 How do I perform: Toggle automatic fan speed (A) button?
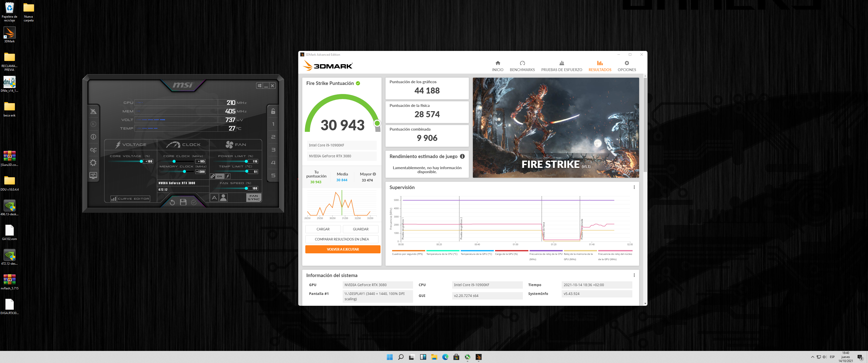click(x=214, y=198)
